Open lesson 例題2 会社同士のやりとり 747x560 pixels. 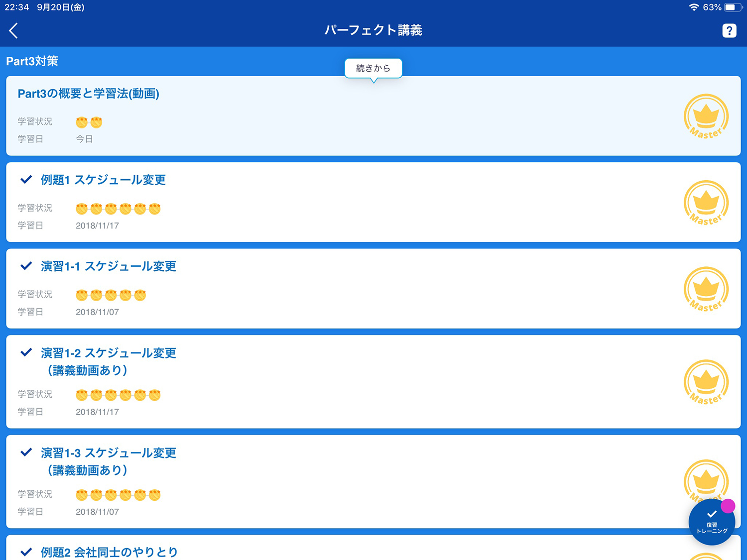tap(109, 552)
